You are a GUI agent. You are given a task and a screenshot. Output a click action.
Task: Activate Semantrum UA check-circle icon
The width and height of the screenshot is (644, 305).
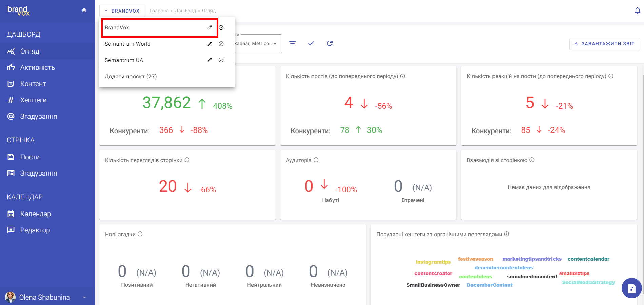click(221, 60)
